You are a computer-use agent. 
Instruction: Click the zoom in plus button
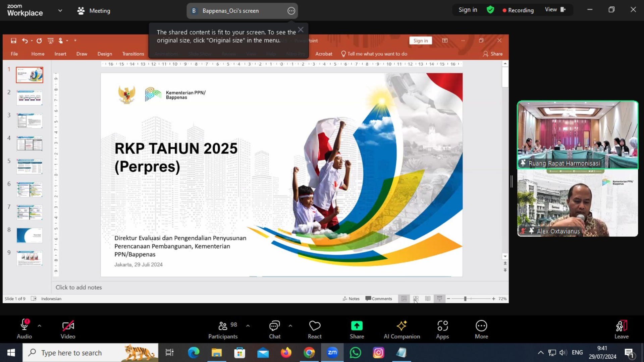coord(493,299)
